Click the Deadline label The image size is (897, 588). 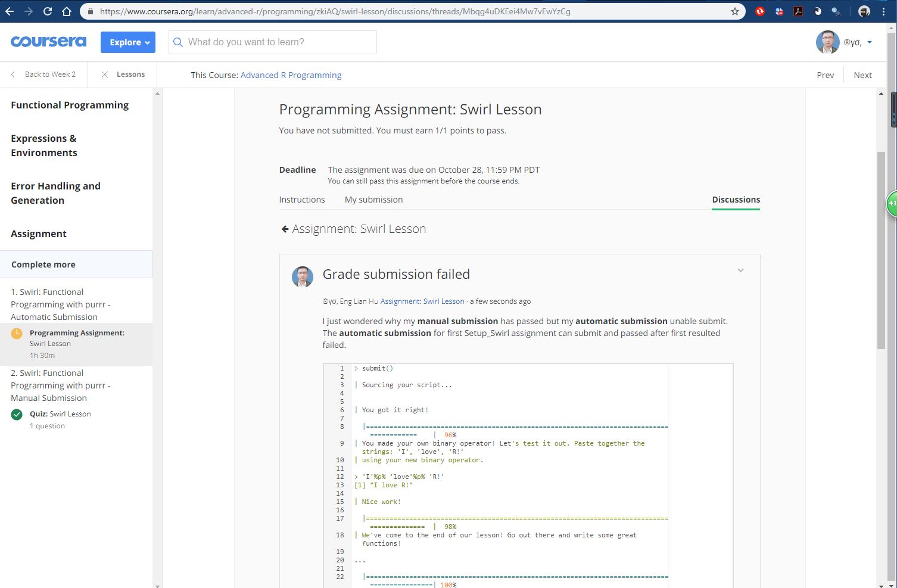[297, 170]
